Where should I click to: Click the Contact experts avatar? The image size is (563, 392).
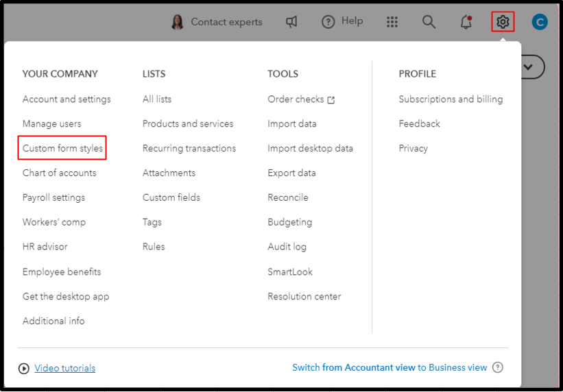tap(177, 22)
